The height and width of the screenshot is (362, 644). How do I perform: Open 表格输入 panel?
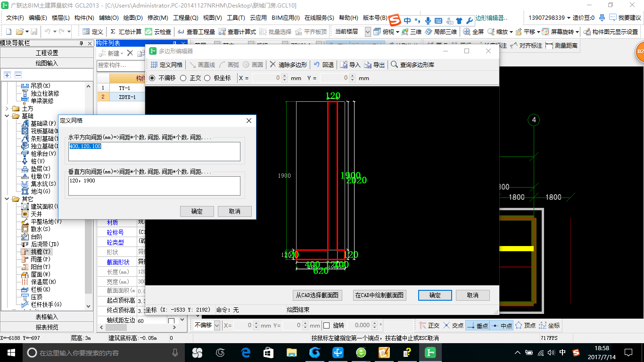(x=47, y=317)
